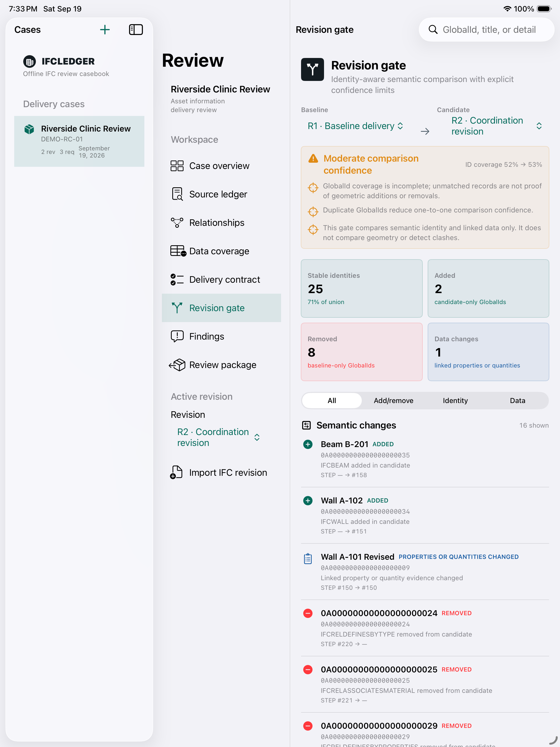Image resolution: width=560 pixels, height=747 pixels.
Task: Switch to the Add/remove filter segment
Action: 393,401
